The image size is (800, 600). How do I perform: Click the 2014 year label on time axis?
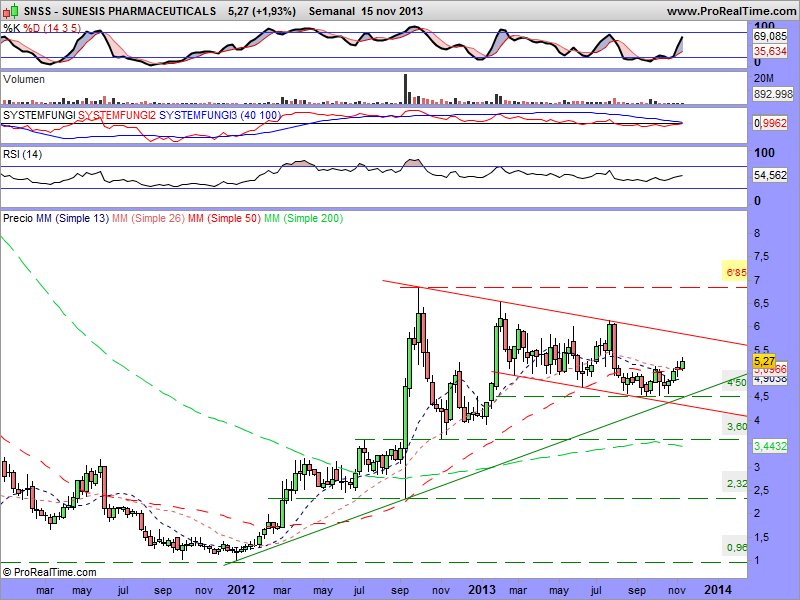tap(717, 590)
